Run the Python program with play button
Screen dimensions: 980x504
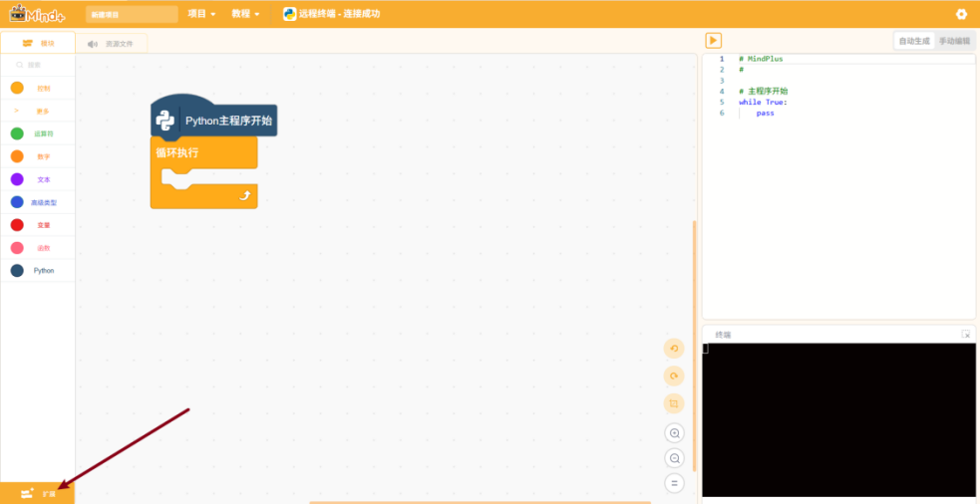(714, 40)
